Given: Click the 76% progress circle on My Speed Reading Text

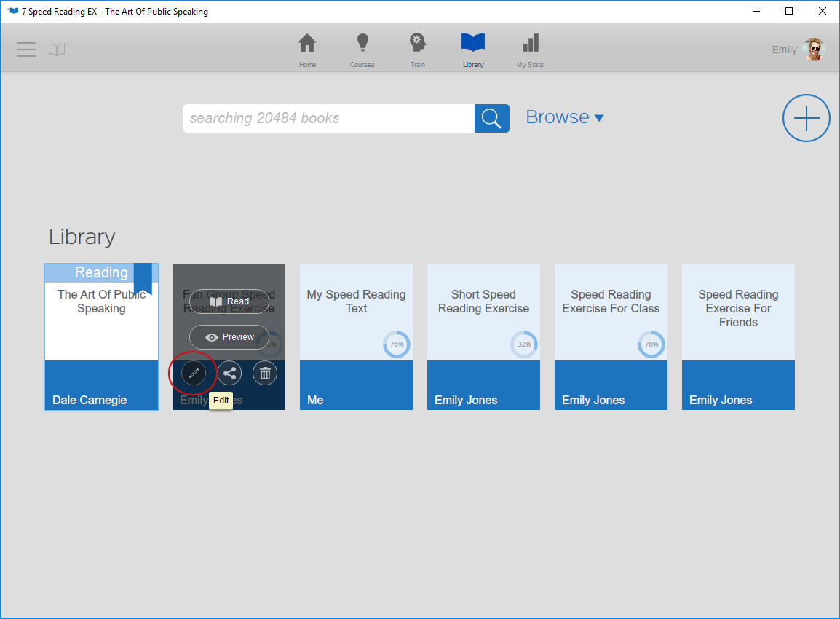Looking at the screenshot, I should coord(396,344).
